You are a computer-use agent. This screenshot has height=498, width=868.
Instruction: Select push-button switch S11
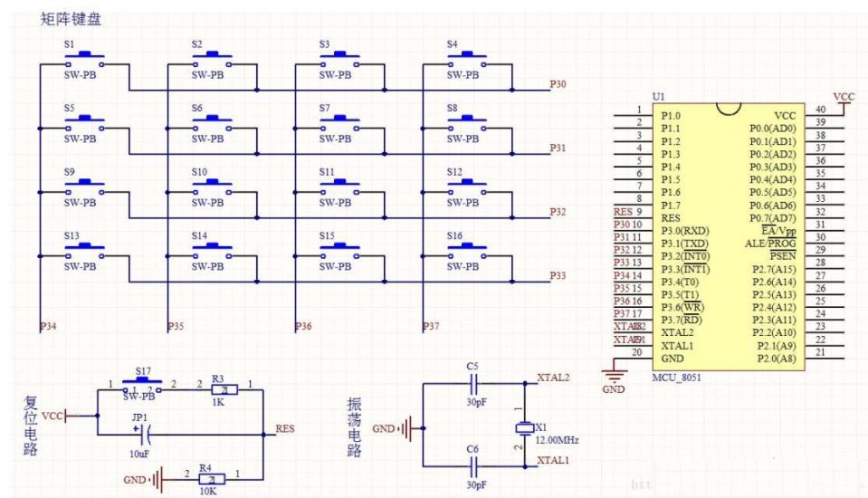[339, 187]
